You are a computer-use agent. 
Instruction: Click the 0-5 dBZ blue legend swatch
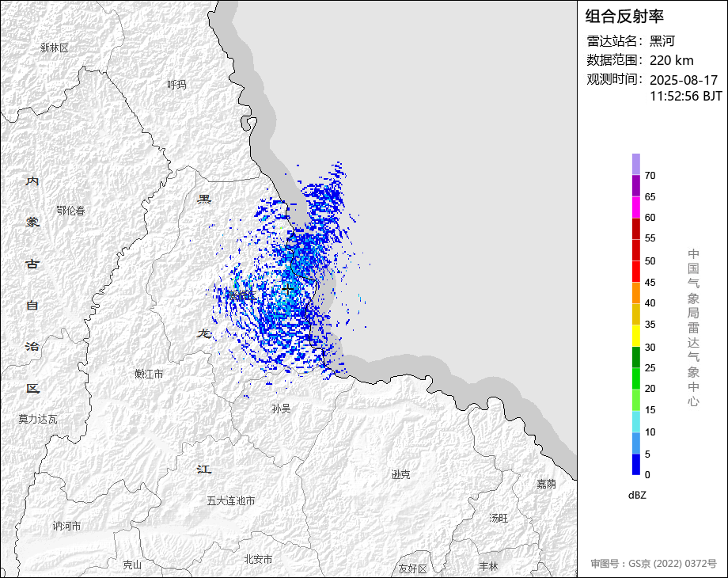(636, 464)
